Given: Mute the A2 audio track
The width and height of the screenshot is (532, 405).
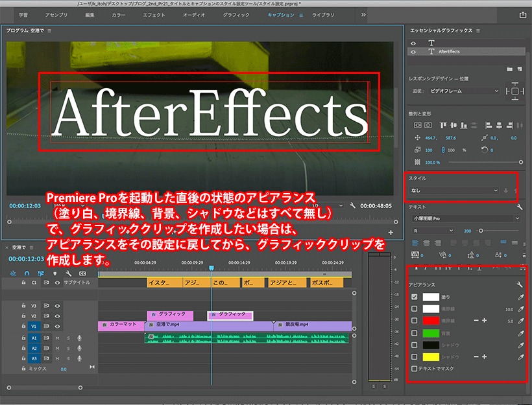Looking at the screenshot, I should [x=57, y=348].
